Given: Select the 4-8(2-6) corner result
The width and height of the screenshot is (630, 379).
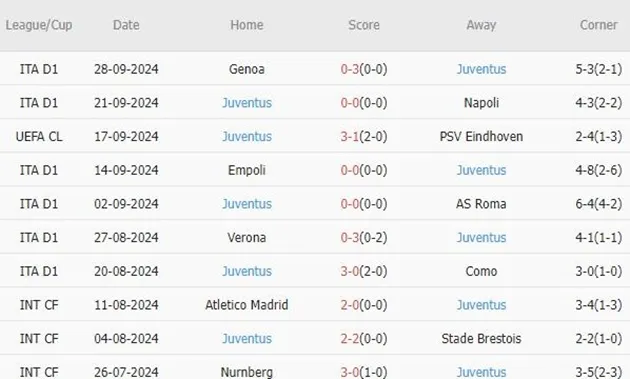Looking at the screenshot, I should click(x=598, y=170).
